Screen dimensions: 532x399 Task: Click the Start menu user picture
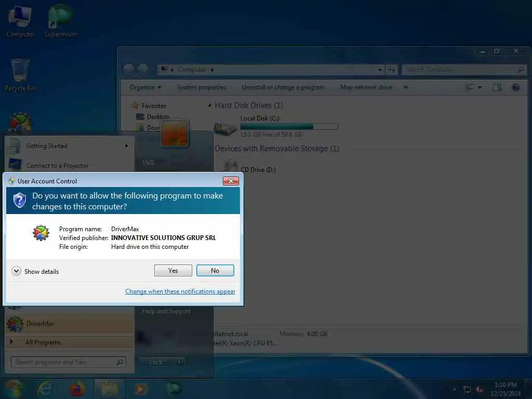tap(175, 133)
